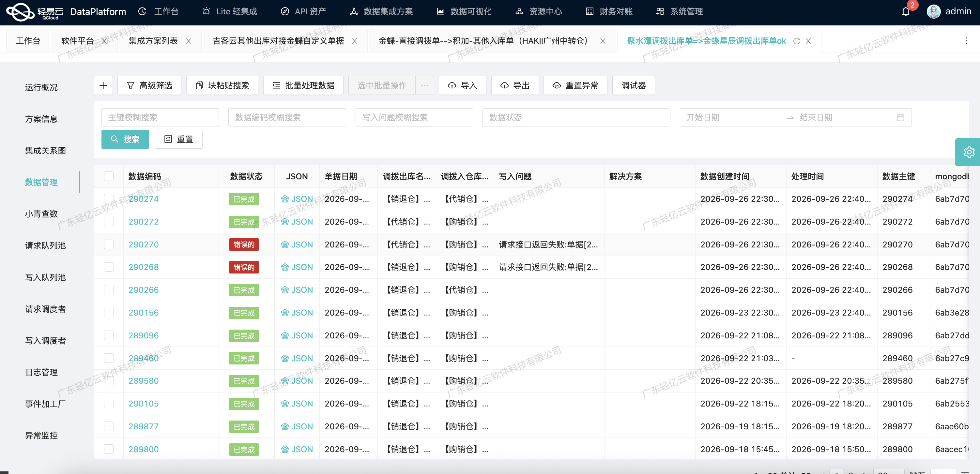Viewport: 980px width, 474px height.
Task: View JSON icon for row 289800
Action: 285,449
